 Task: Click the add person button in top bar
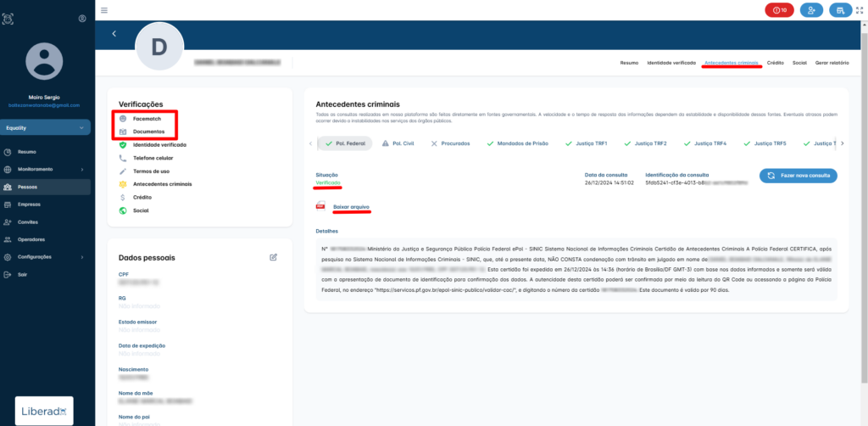[x=811, y=10]
